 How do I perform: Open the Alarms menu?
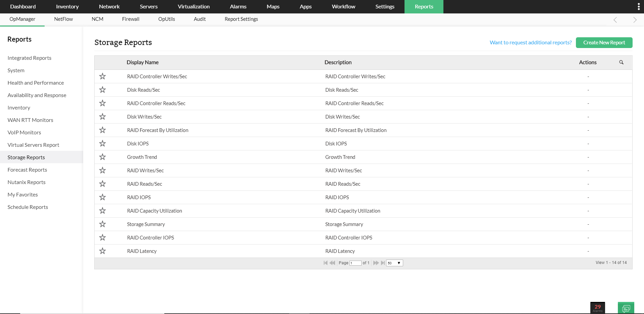(x=238, y=7)
